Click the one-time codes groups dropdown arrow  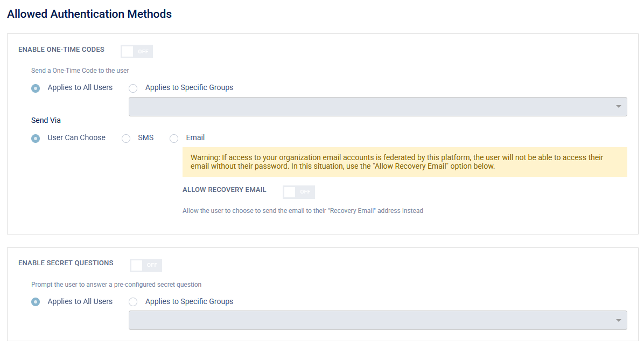(x=618, y=107)
